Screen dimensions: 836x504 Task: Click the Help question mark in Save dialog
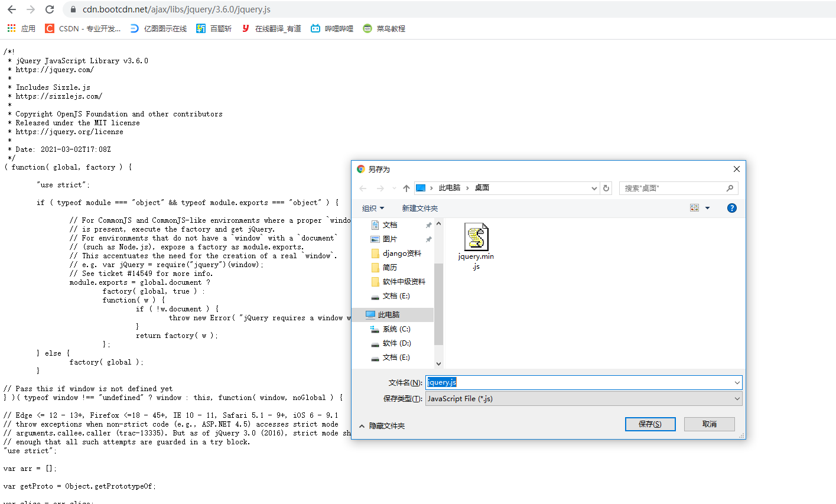[x=731, y=207]
